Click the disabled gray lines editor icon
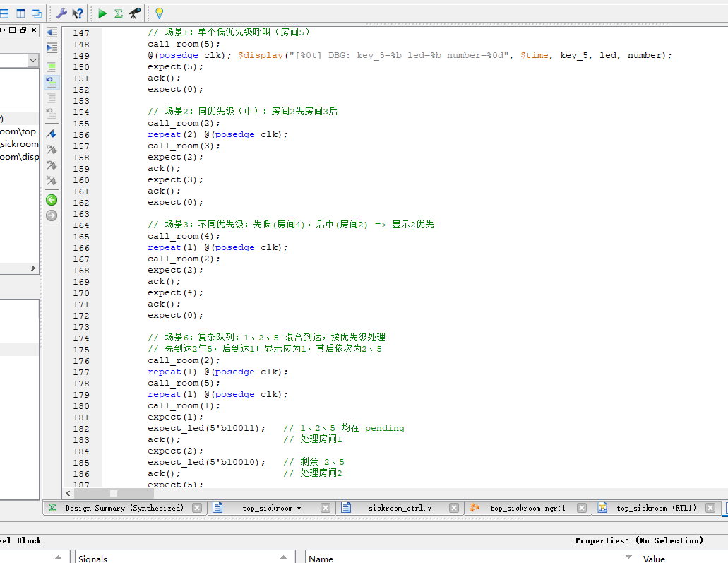 click(52, 98)
